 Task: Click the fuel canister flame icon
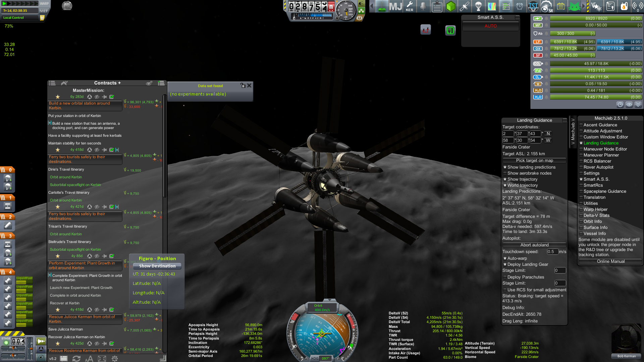(x=624, y=6)
